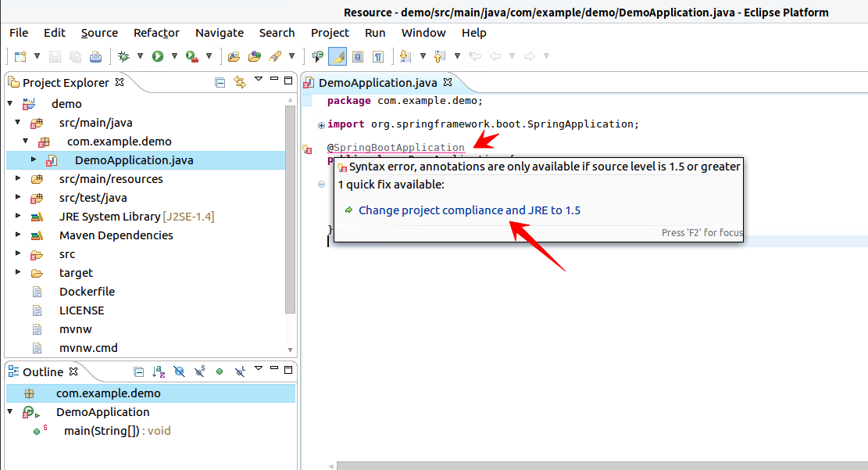The image size is (868, 470).
Task: Click the Run External Tools icon
Action: coord(192,56)
